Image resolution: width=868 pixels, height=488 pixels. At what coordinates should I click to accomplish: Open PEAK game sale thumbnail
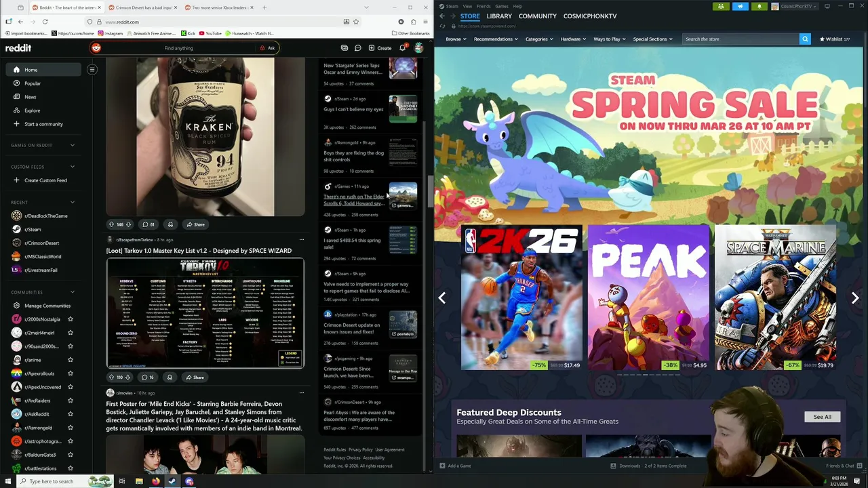click(x=648, y=298)
